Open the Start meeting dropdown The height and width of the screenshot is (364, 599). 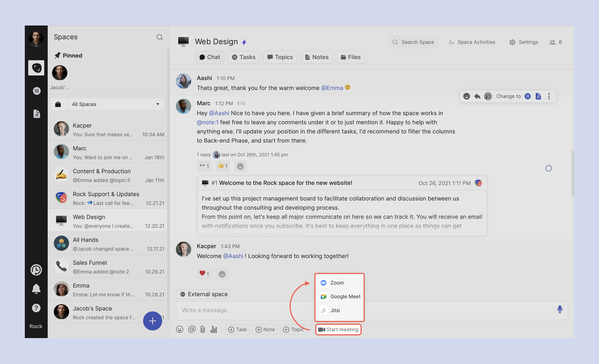click(x=338, y=330)
